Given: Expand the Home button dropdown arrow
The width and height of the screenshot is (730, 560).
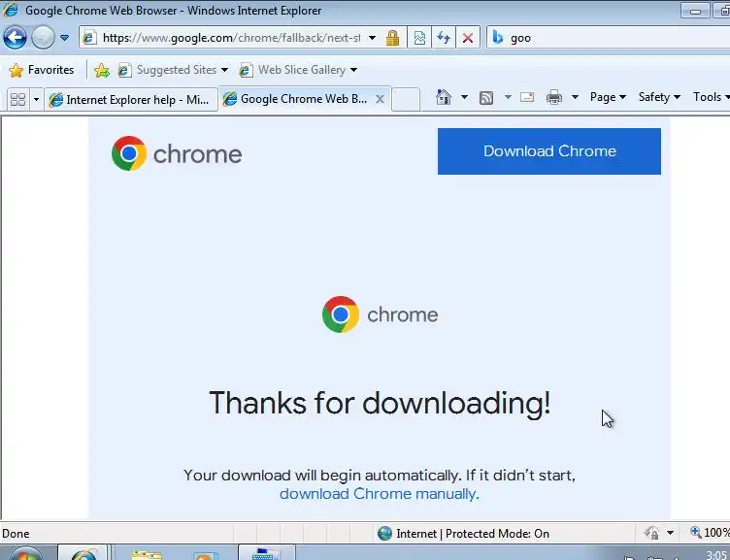Looking at the screenshot, I should tap(464, 97).
